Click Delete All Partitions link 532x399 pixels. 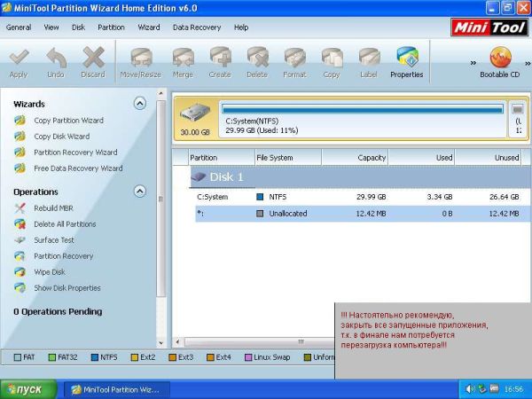coord(65,224)
